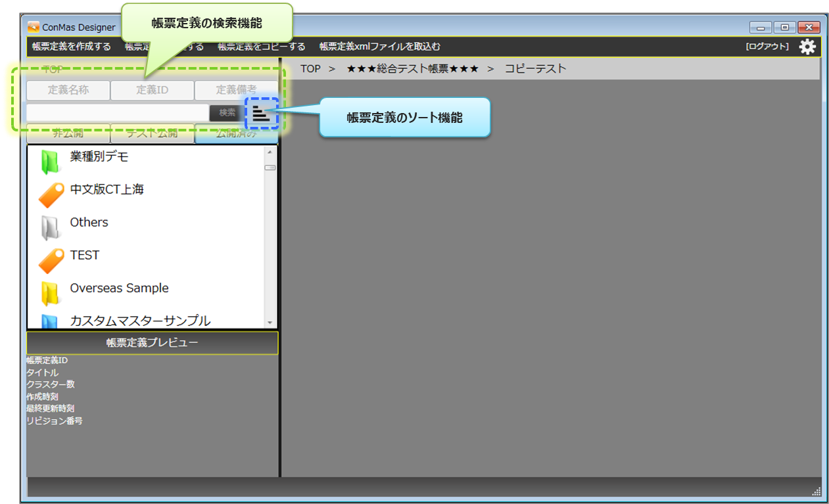Click the green 業種別デモ folder icon

pyautogui.click(x=50, y=162)
